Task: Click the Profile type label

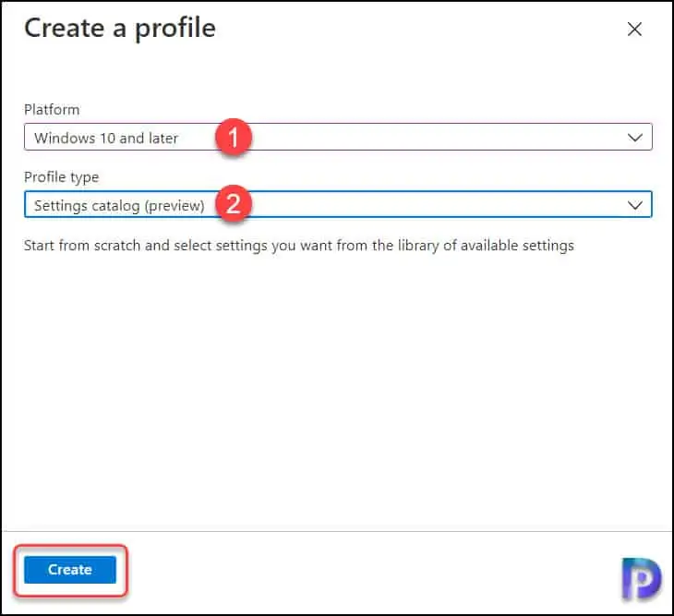Action: click(x=62, y=177)
